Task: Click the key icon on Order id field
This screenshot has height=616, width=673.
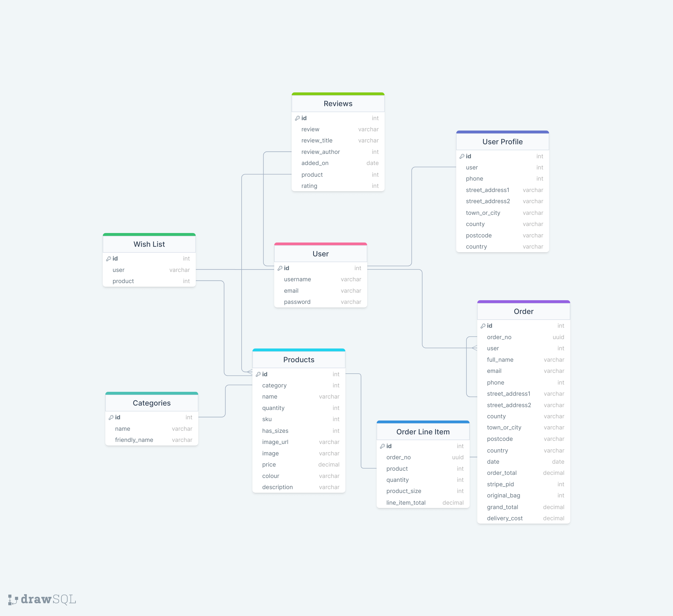Action: point(483,325)
